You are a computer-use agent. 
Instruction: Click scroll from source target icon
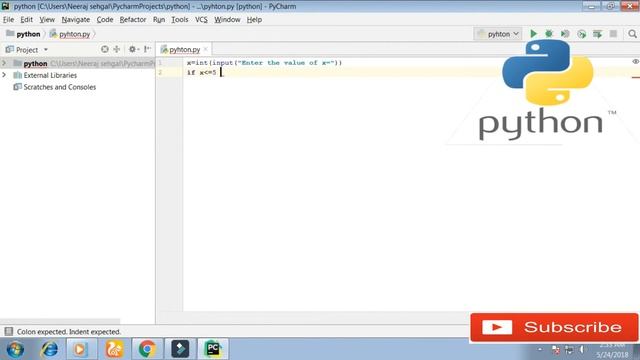click(105, 49)
